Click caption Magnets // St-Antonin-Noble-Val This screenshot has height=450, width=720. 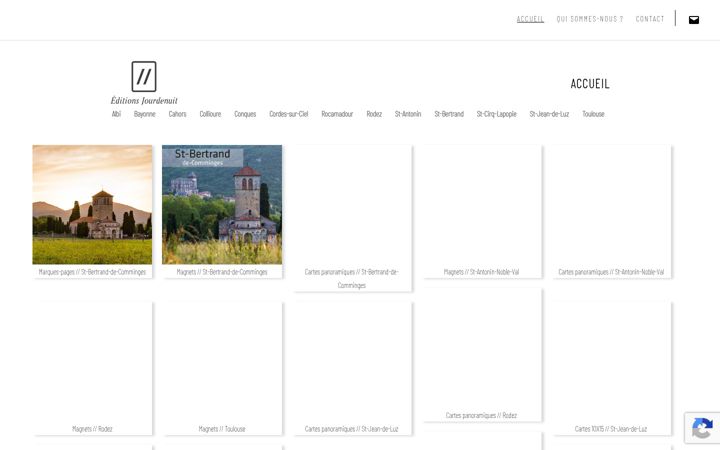[x=481, y=272]
